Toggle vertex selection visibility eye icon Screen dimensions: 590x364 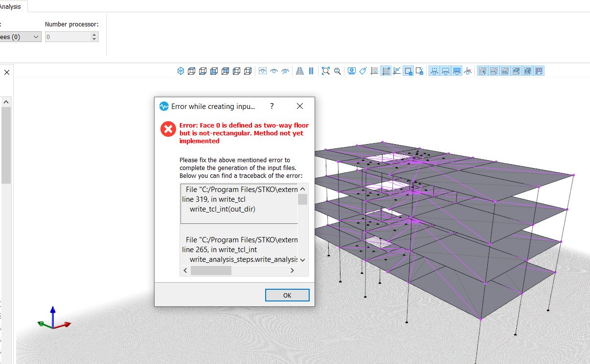(x=433, y=71)
